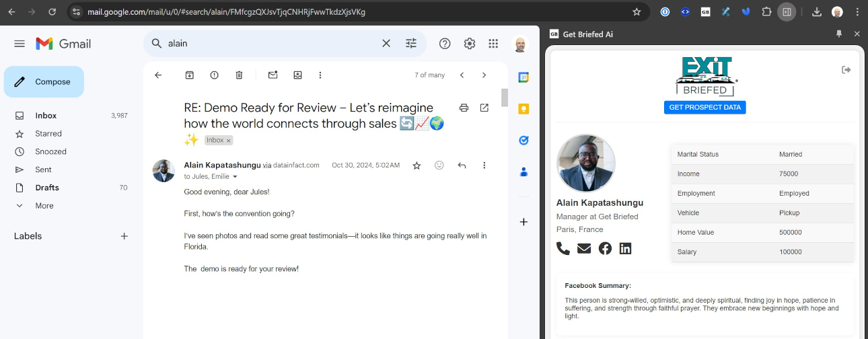This screenshot has height=339, width=868.
Task: Expand the More section in sidebar
Action: [44, 206]
